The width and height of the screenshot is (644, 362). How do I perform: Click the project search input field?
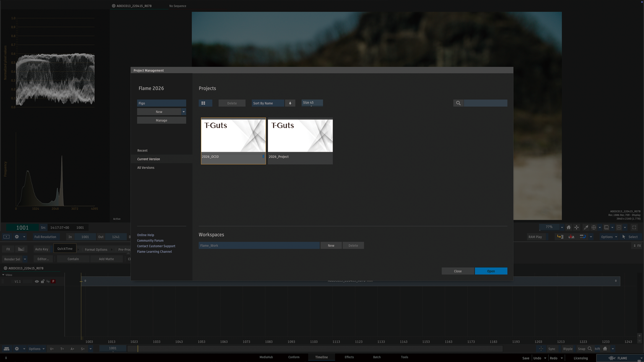point(486,103)
